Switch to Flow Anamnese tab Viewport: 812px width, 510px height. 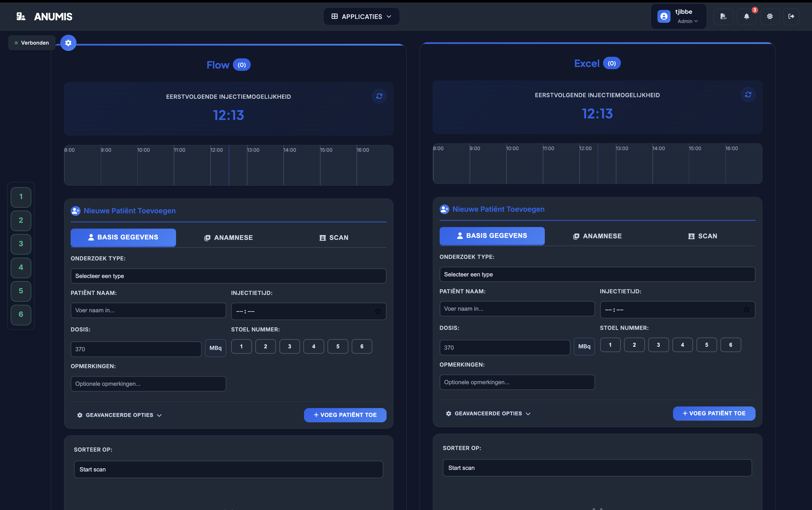pyautogui.click(x=228, y=238)
